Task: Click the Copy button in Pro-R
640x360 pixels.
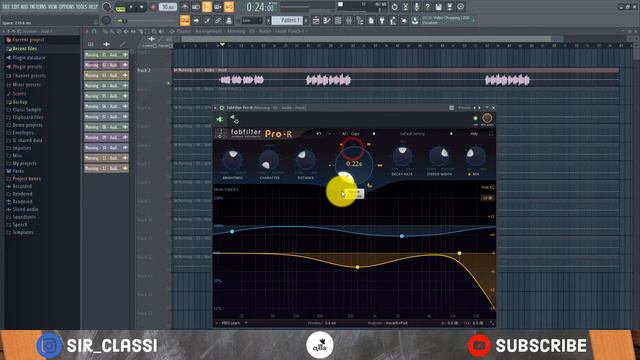Action: pos(356,134)
